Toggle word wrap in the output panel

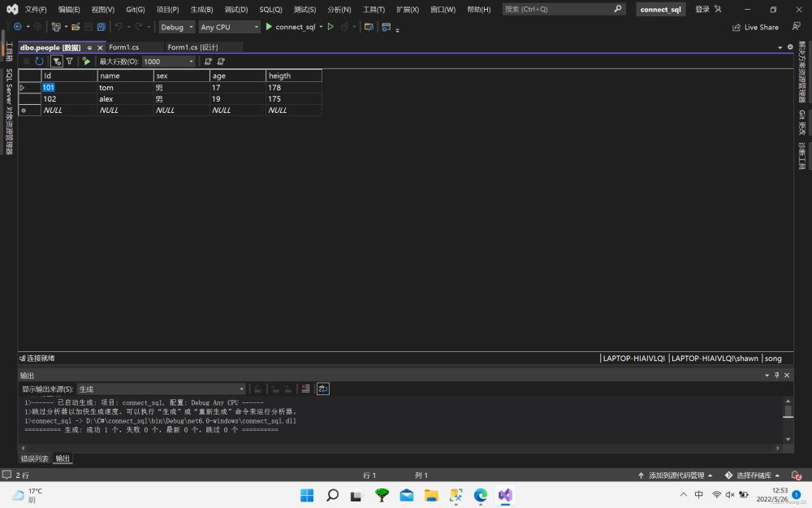[x=323, y=389]
